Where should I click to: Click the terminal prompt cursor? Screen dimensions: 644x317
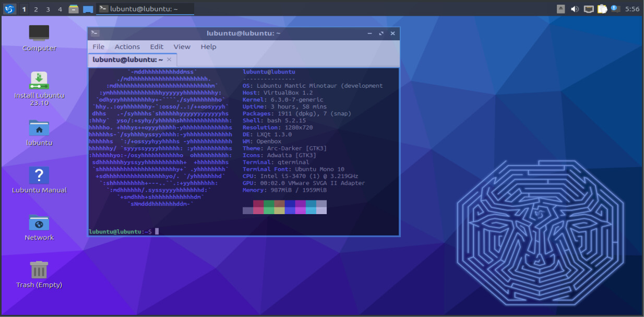tap(157, 231)
